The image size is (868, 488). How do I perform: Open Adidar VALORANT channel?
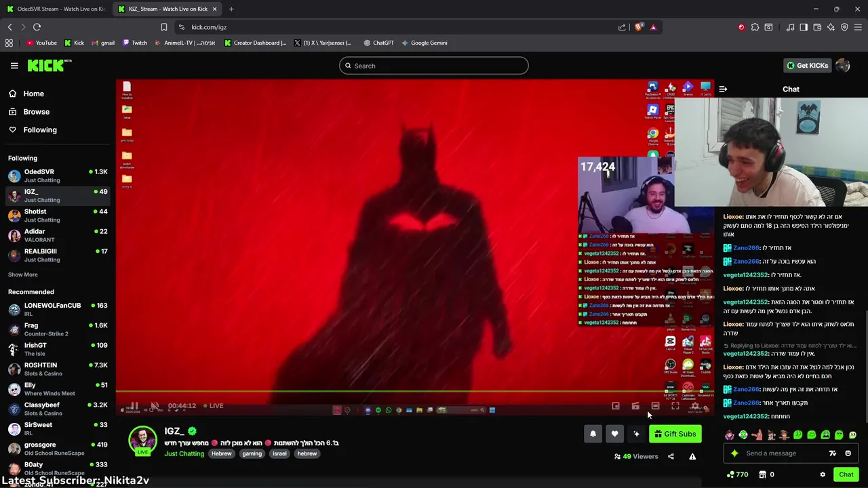(58, 235)
